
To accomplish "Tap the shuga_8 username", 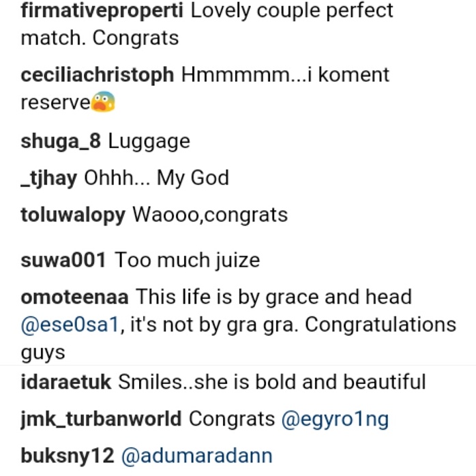I will point(61,142).
